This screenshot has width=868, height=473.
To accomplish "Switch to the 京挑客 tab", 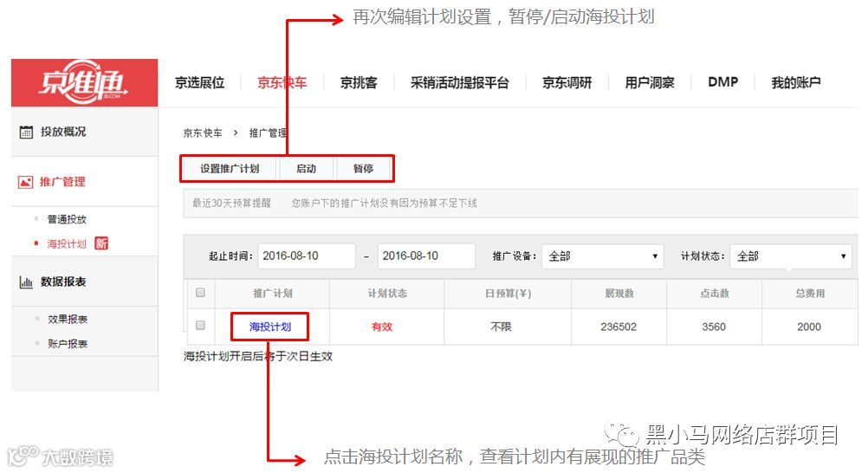I will (359, 82).
